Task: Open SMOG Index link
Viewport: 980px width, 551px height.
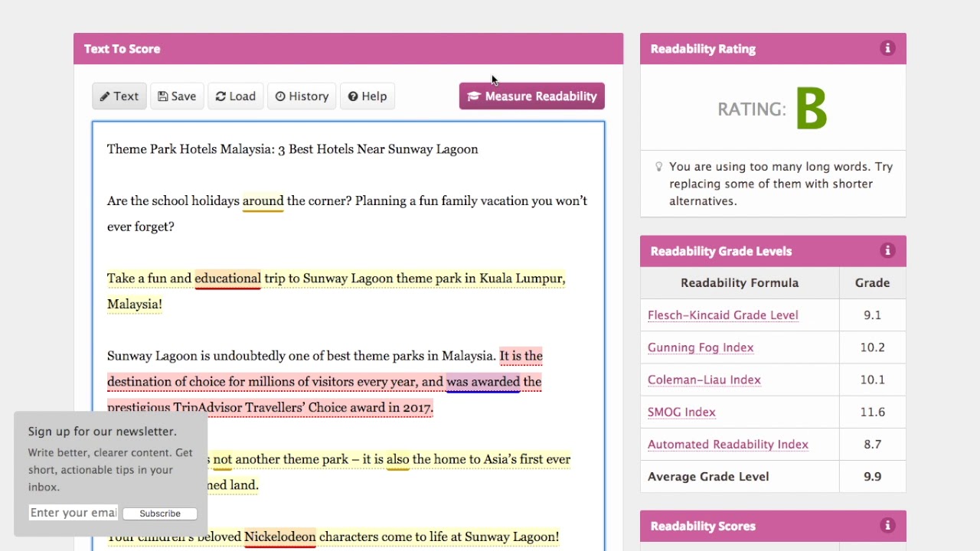Action: click(x=681, y=412)
